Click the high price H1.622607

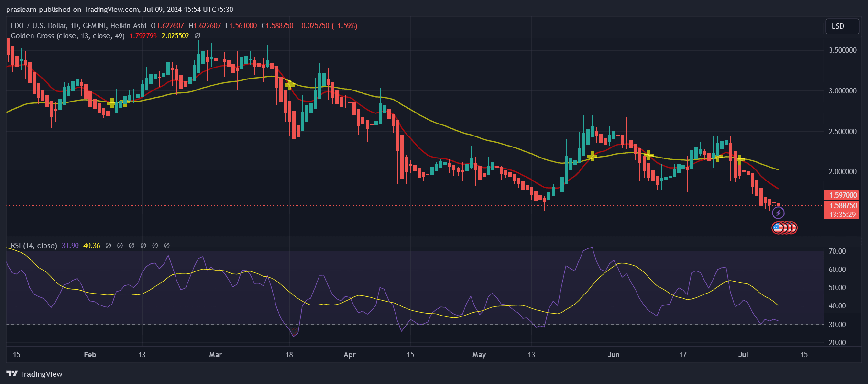point(205,26)
